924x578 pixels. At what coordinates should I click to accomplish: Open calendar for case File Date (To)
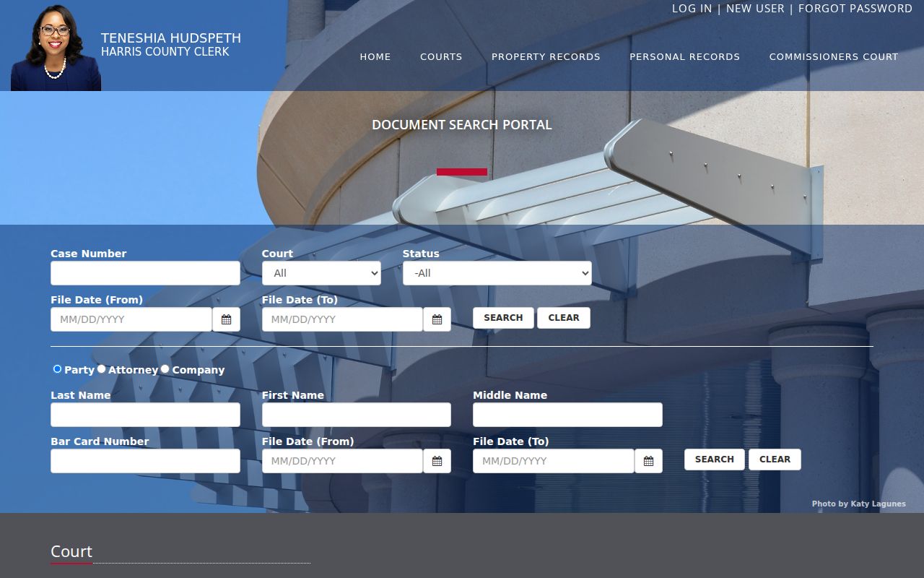tap(437, 319)
